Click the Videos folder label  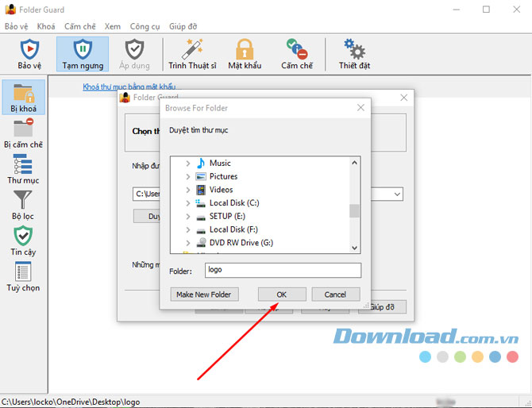[221, 190]
